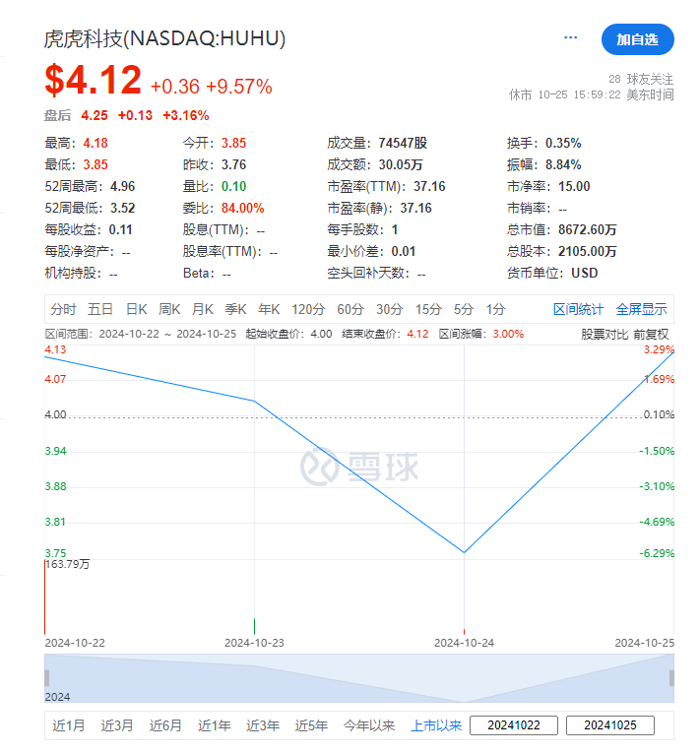Click the 区间涨幅 value 3.00%

click(x=508, y=335)
